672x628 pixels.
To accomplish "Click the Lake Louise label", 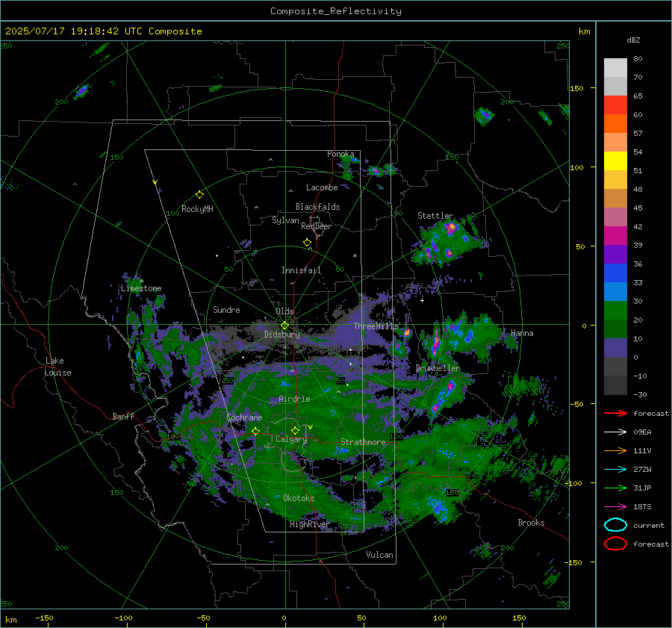I will tap(57, 367).
